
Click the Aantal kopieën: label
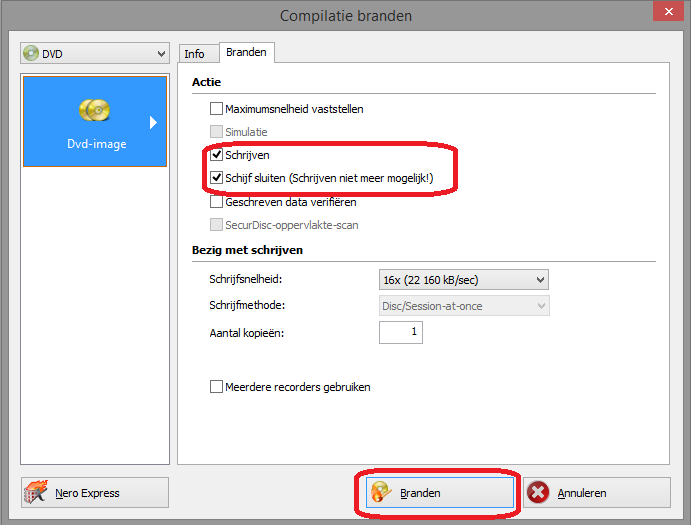pyautogui.click(x=247, y=333)
